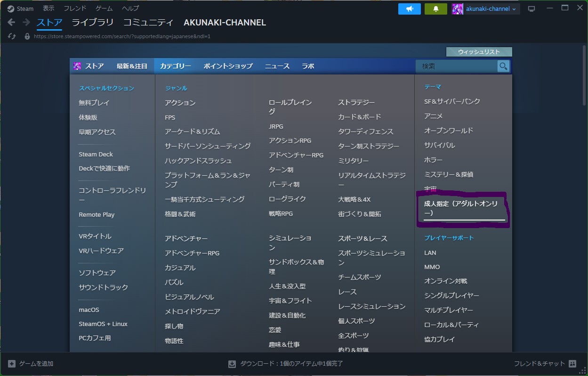588x376 pixels.
Task: Select the ローグライク genre
Action: click(287, 199)
